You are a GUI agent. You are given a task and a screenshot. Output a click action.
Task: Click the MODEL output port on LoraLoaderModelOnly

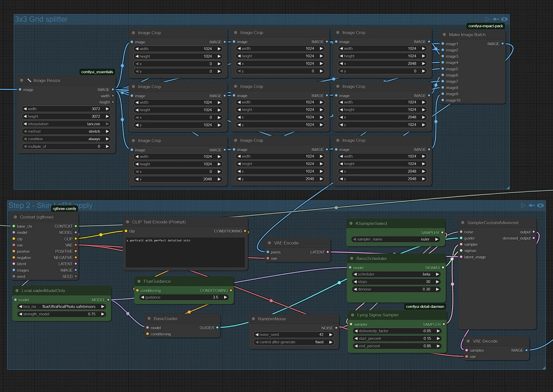point(108,300)
